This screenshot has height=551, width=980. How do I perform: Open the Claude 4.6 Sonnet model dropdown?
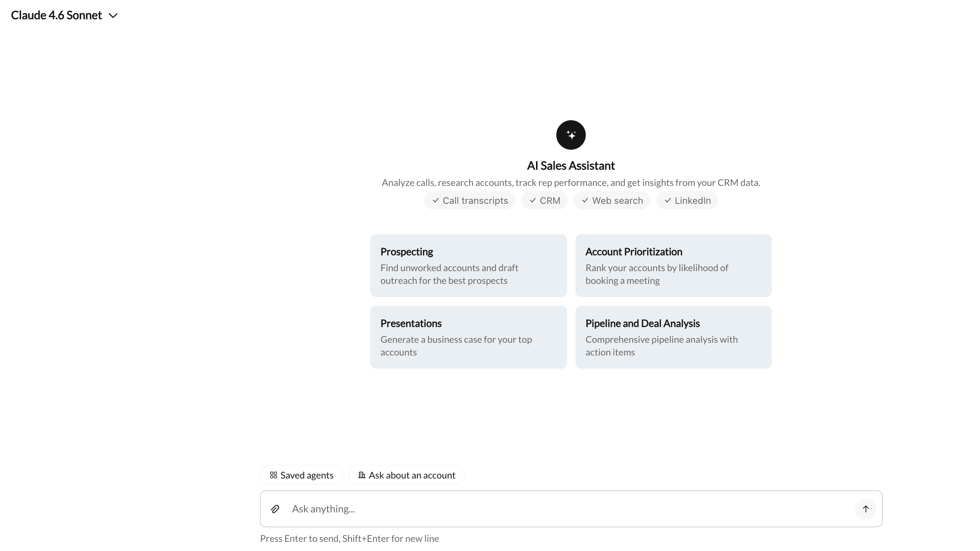(64, 15)
